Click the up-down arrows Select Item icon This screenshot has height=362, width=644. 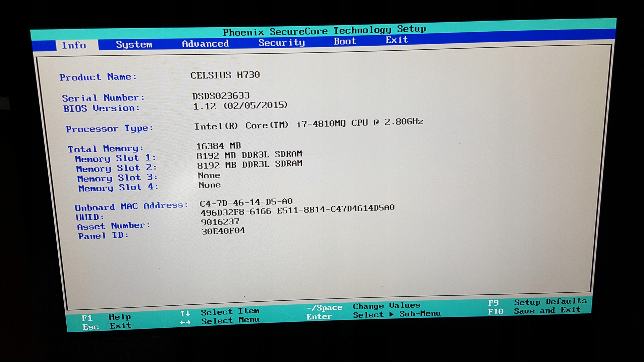pos(185,313)
